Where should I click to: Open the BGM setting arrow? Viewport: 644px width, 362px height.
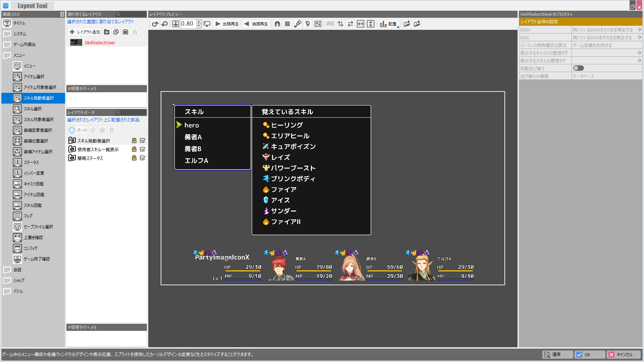(x=639, y=30)
